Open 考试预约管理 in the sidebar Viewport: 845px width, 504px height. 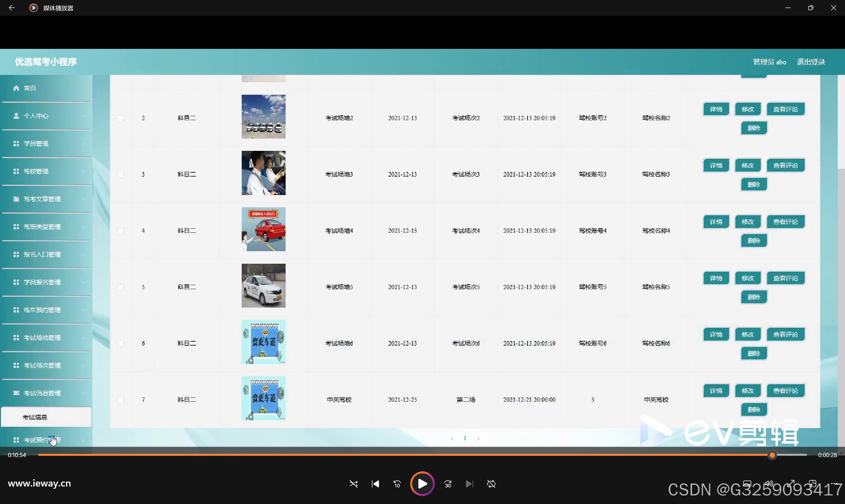[x=46, y=440]
